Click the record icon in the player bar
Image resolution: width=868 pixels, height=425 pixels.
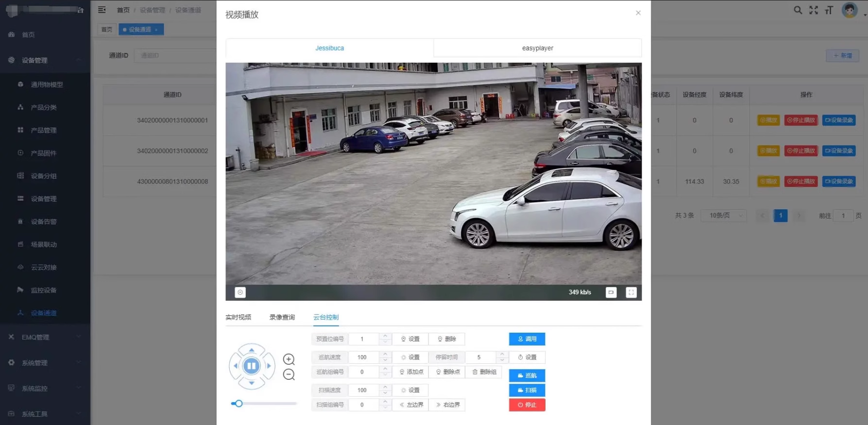611,292
